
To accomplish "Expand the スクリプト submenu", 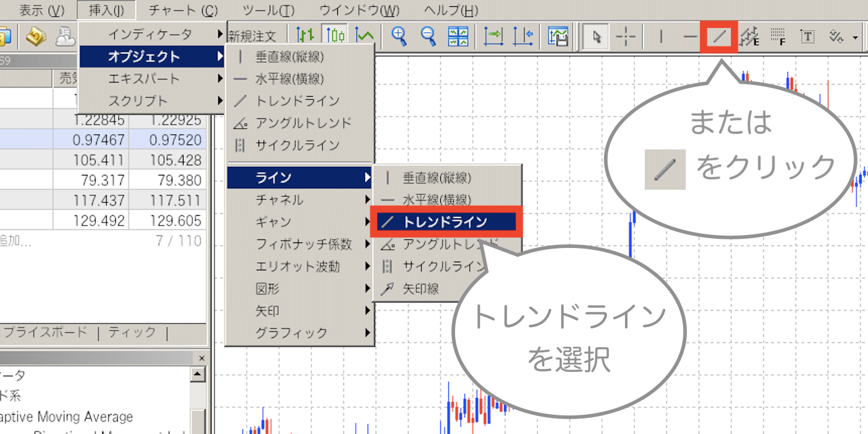I will point(152,101).
